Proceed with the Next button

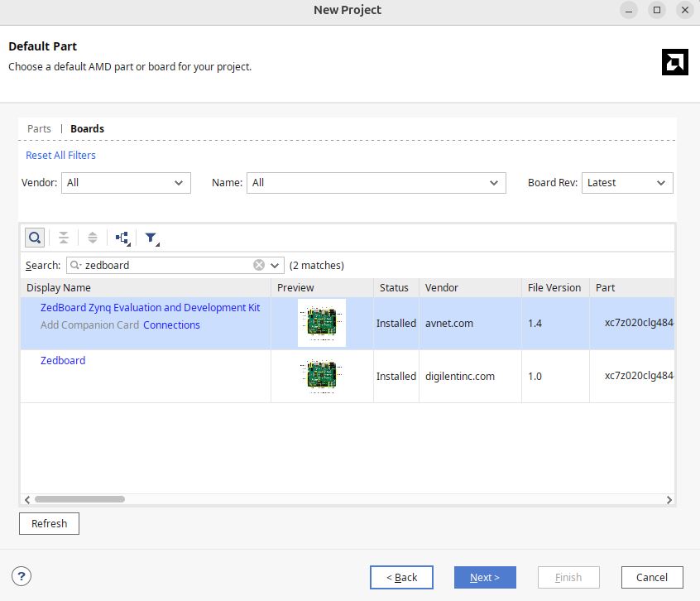click(x=485, y=577)
